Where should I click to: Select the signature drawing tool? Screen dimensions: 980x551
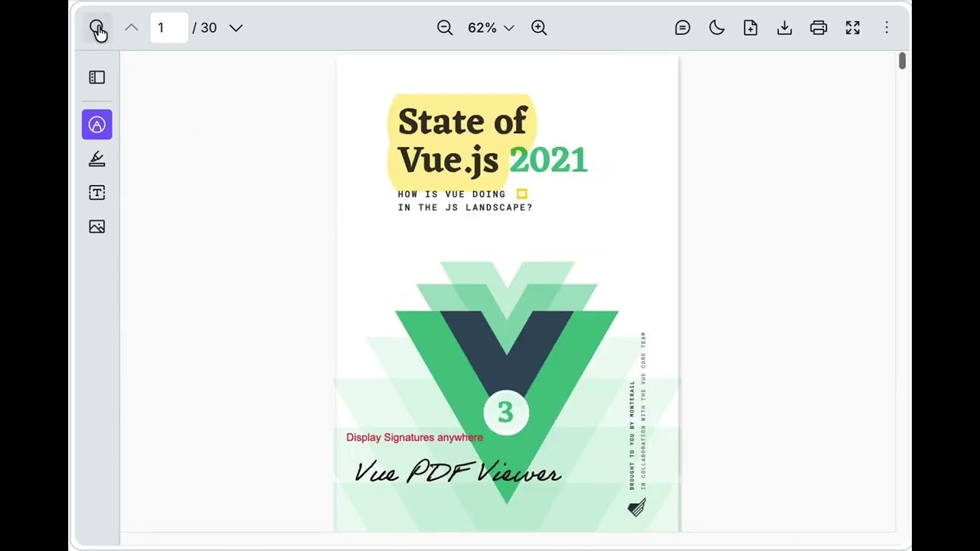96,159
